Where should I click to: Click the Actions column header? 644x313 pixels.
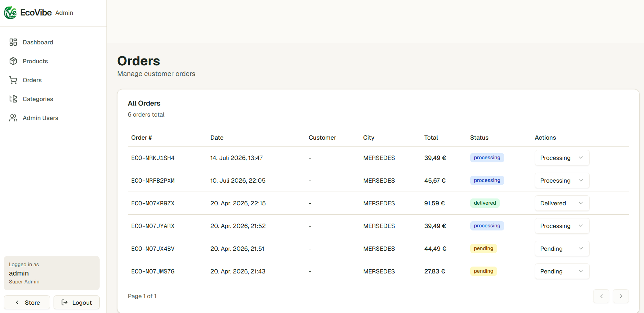(x=545, y=138)
